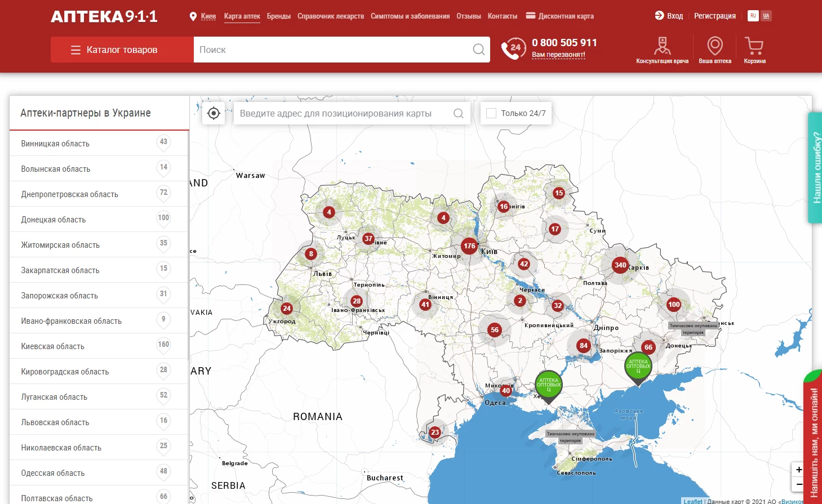Zoom in the map with plus button
Image resolution: width=822 pixels, height=504 pixels.
pos(798,470)
